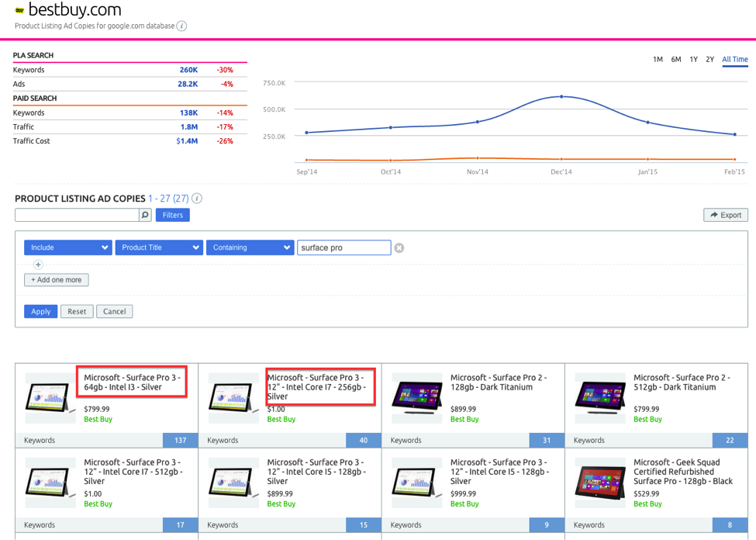The image size is (756, 540).
Task: Open Surface Pro 3 Intel Core I7 512gb title
Action: [x=133, y=472]
